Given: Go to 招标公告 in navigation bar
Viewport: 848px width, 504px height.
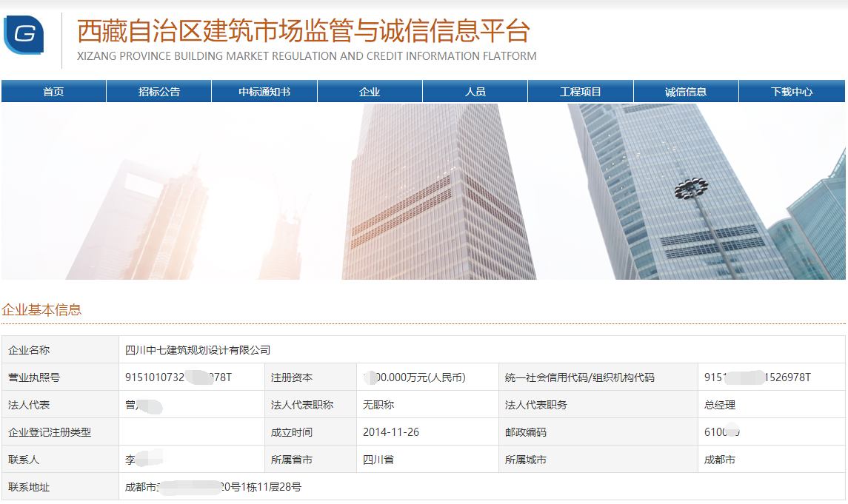Looking at the screenshot, I should tap(158, 92).
